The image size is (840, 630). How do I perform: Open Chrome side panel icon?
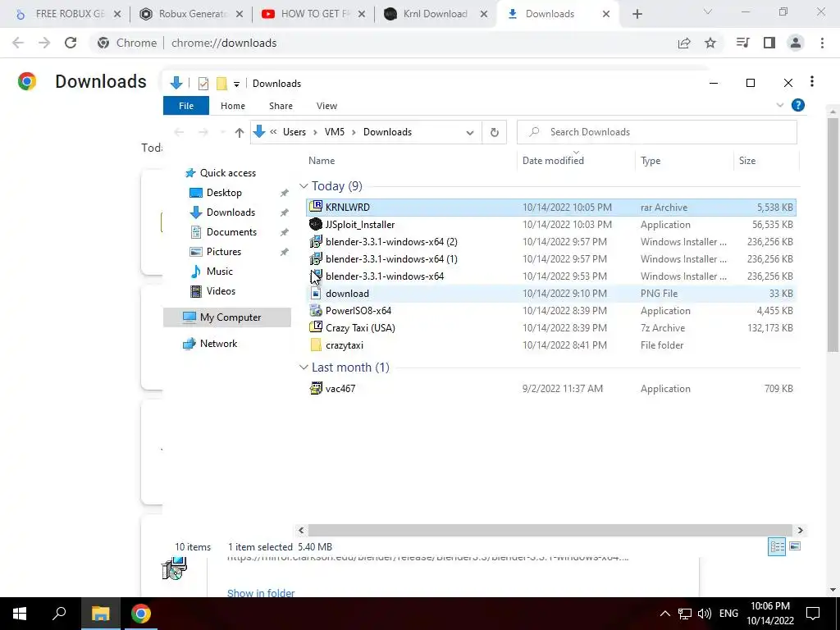(769, 43)
